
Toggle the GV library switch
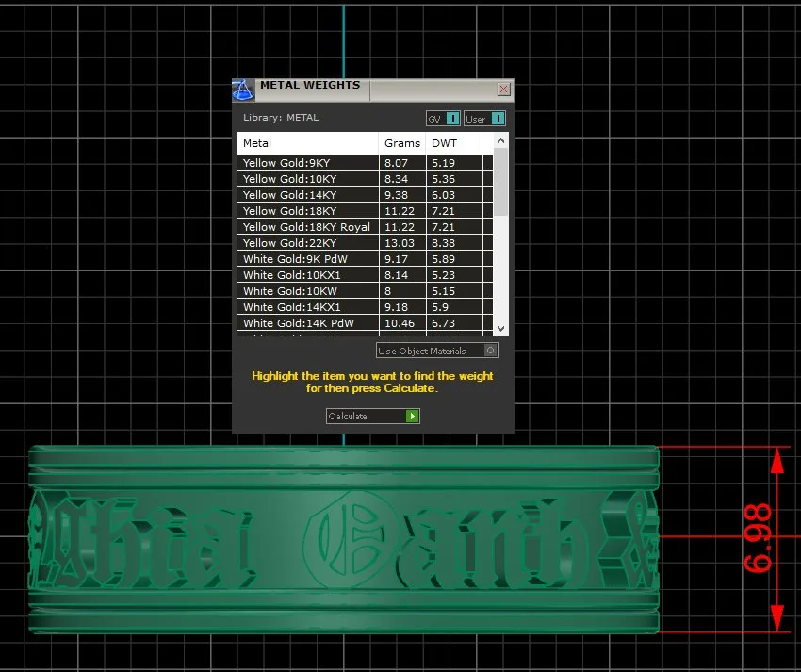(x=444, y=119)
